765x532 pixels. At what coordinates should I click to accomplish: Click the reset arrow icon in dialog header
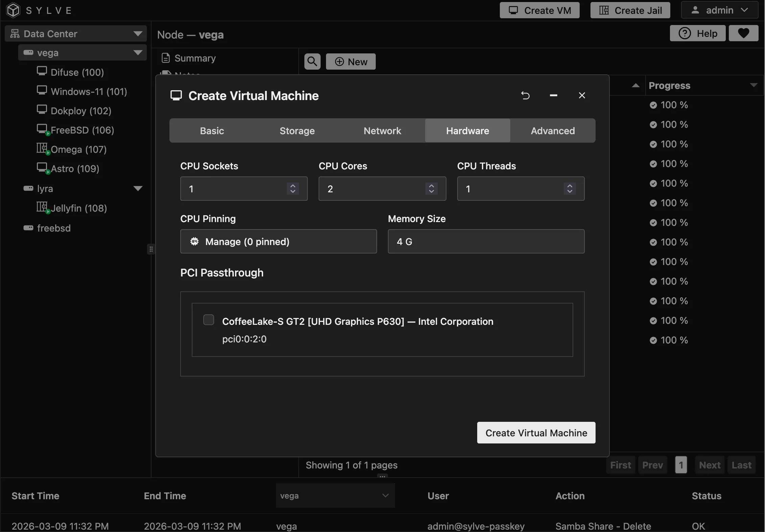click(x=525, y=96)
